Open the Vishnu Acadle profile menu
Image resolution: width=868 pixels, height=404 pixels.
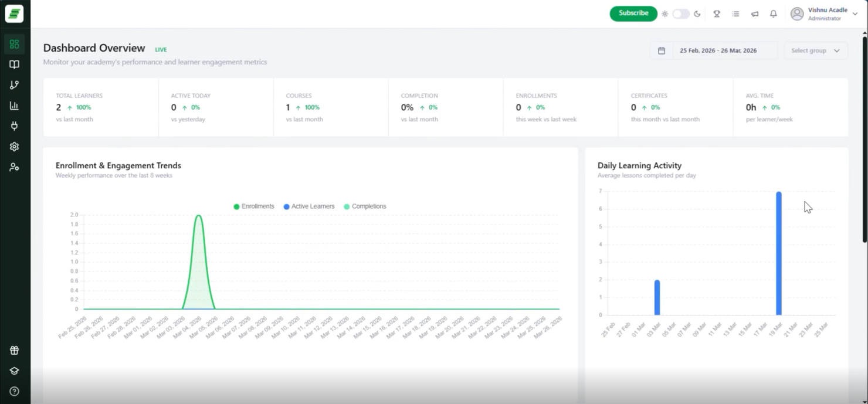pyautogui.click(x=823, y=14)
